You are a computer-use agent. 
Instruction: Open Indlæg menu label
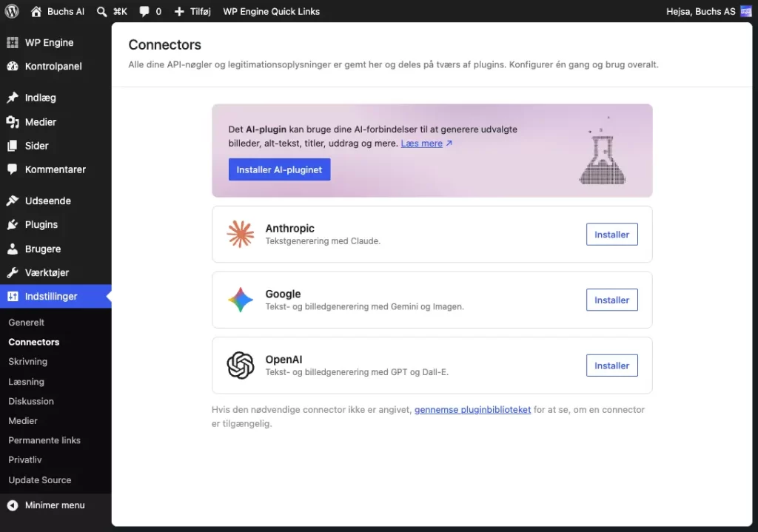[x=41, y=98]
